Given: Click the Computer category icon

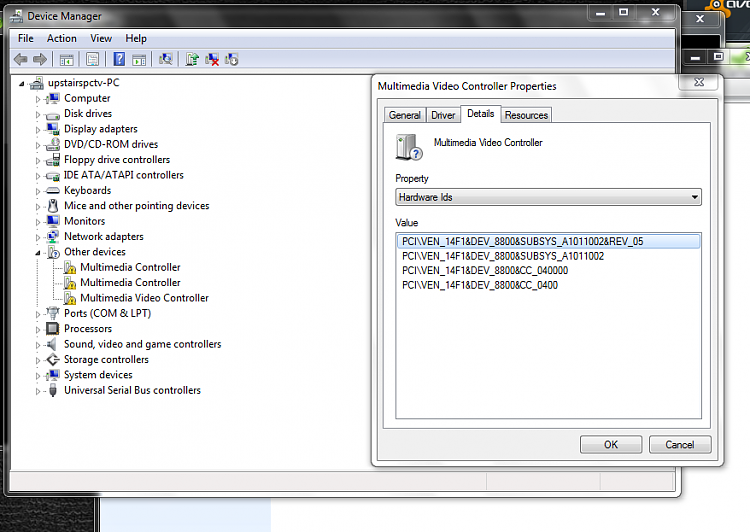Looking at the screenshot, I should click(x=53, y=98).
